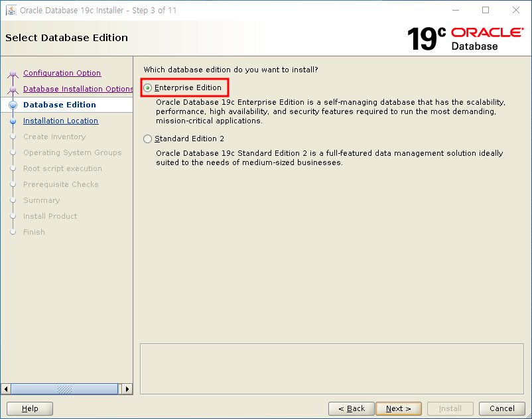This screenshot has width=532, height=419.
Task: Click the disabled Install button
Action: [450, 408]
